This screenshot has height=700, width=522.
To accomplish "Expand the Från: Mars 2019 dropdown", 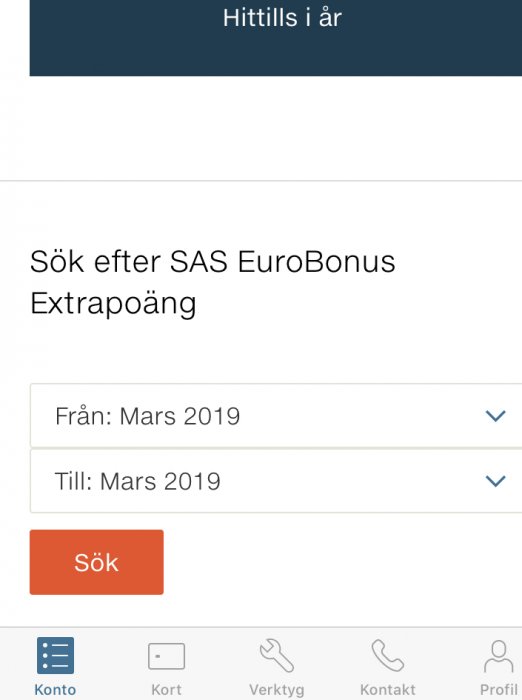I will coord(276,415).
